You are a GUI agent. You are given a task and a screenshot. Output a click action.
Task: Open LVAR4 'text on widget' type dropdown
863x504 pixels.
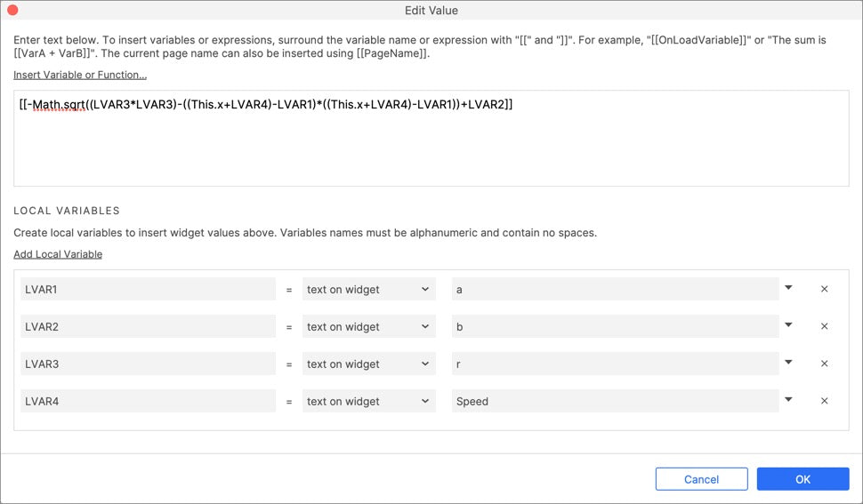coord(368,401)
